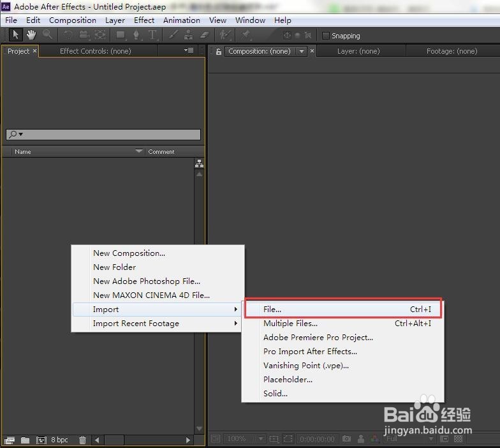The width and height of the screenshot is (500, 448).
Task: Open the Composition menu
Action: point(73,20)
